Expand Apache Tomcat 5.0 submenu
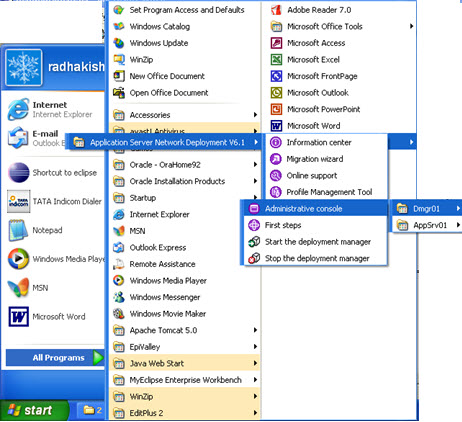 [x=185, y=330]
